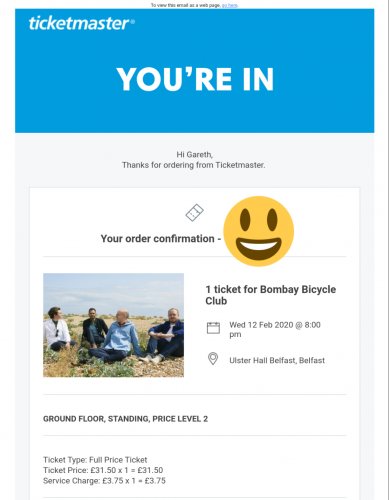Click 'Thanks for ordering from Ticketmaster' text
The image size is (389, 500).
pyautogui.click(x=194, y=165)
